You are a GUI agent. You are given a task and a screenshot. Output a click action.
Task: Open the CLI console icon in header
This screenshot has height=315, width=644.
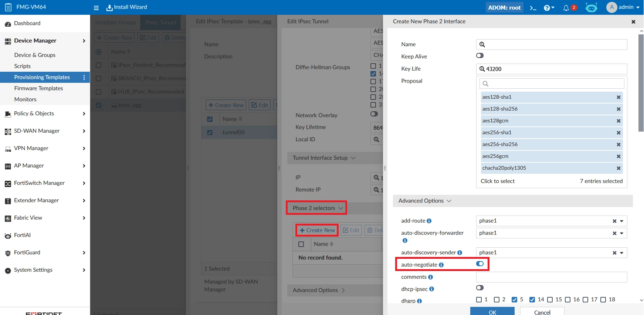[x=533, y=7]
